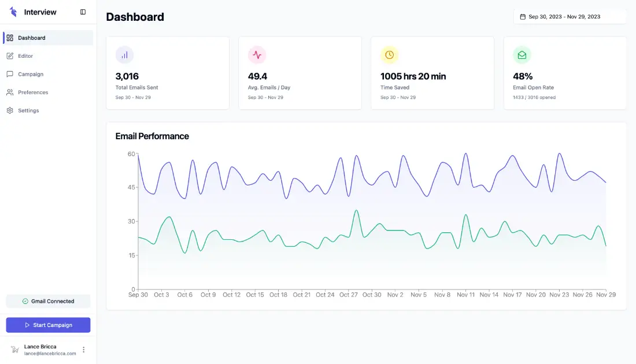Click the green line peak near Oct 27
The image size is (636, 364).
pos(356,210)
